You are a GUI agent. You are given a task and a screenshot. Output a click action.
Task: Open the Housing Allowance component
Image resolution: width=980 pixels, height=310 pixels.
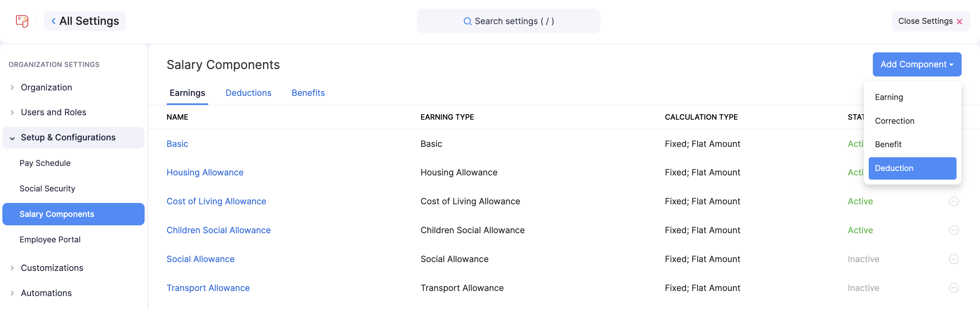click(x=205, y=172)
